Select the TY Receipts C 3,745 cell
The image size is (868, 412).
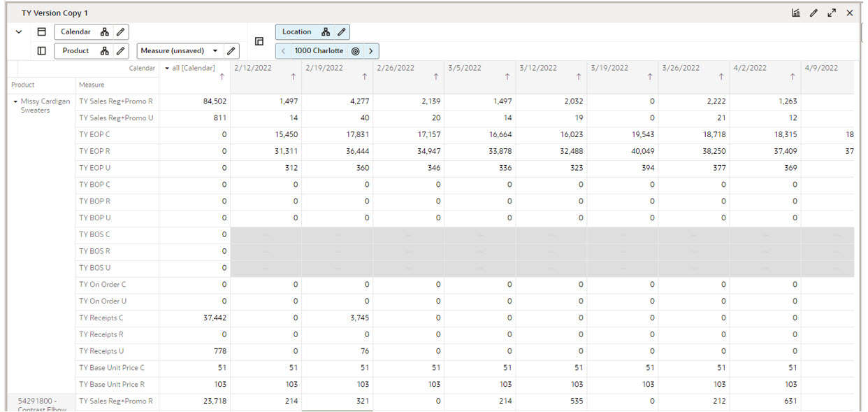(x=338, y=318)
